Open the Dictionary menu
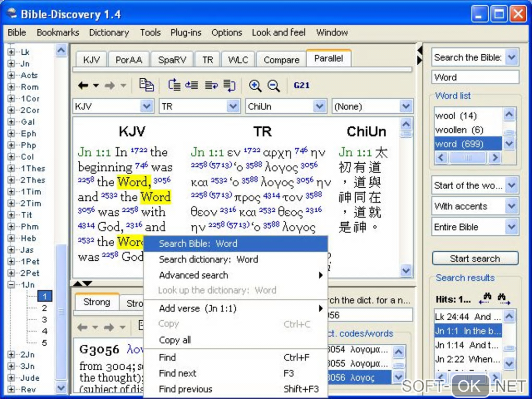Screen dimensions: 532x399 click(x=109, y=32)
